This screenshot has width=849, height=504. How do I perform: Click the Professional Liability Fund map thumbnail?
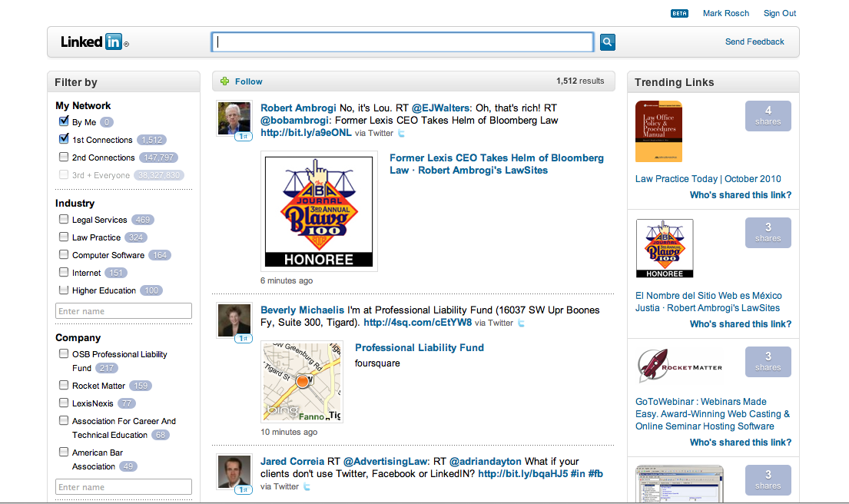coord(302,381)
